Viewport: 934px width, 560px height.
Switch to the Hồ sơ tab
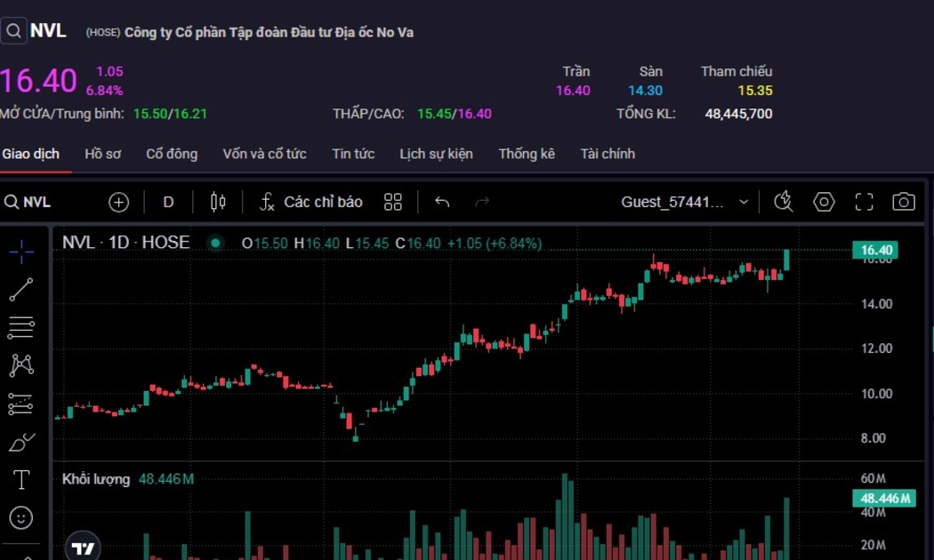click(x=102, y=154)
